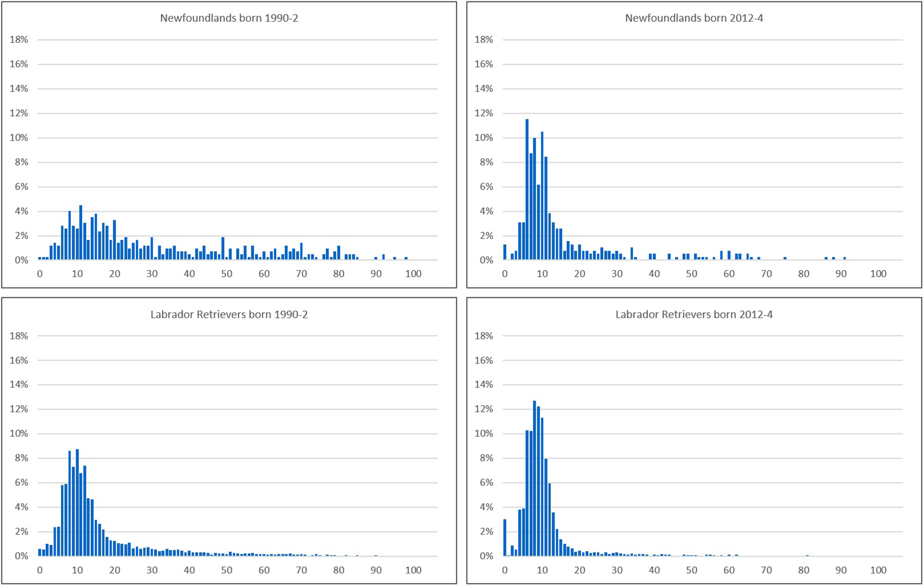
Task: Click x-axis label 30 in Labrador Retrievers 2012-4 chart
Action: tap(617, 570)
